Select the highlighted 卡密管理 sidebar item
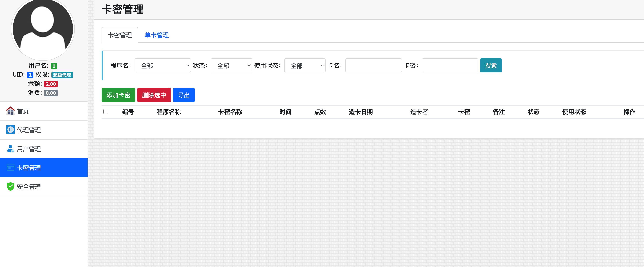This screenshot has height=267, width=644. (44, 168)
